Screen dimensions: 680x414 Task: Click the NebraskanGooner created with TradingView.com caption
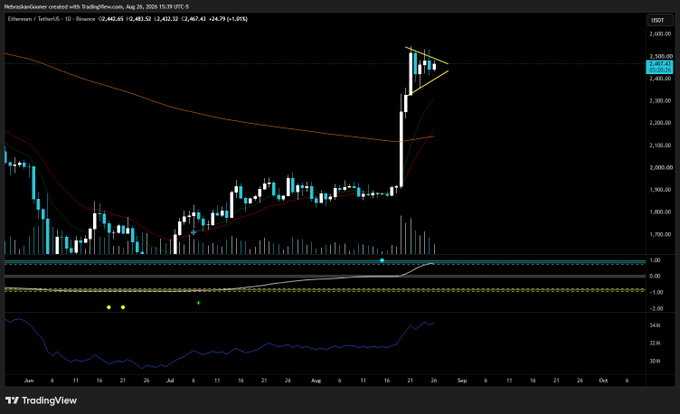(x=96, y=7)
